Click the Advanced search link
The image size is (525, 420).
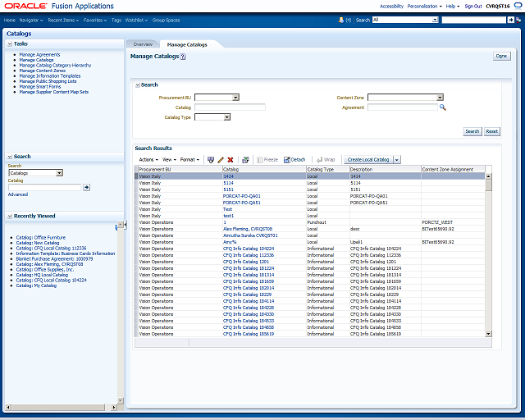pyautogui.click(x=18, y=194)
